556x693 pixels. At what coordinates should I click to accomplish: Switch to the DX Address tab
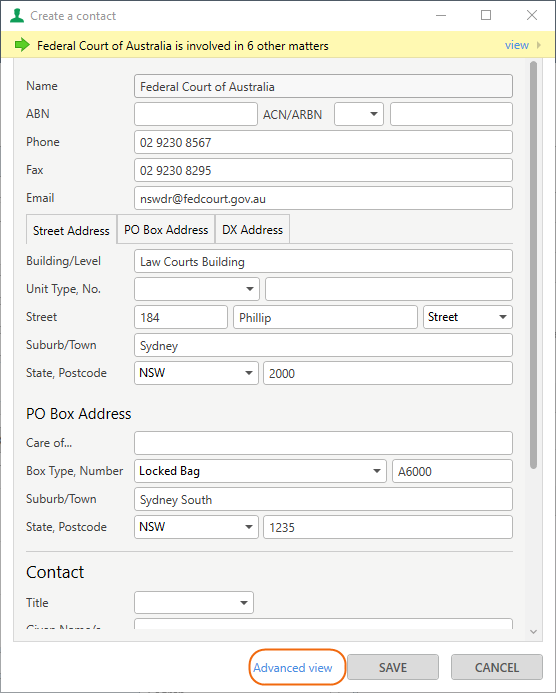tap(252, 229)
